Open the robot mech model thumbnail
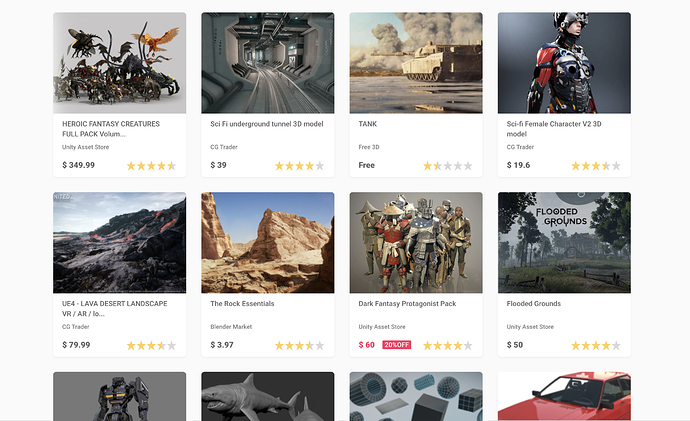Viewport: 690px width, 421px height. (119, 397)
